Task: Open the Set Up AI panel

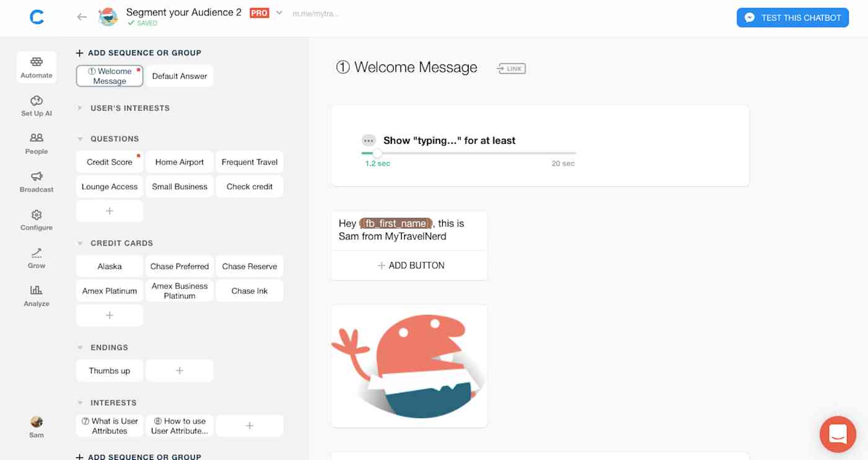Action: 36,105
